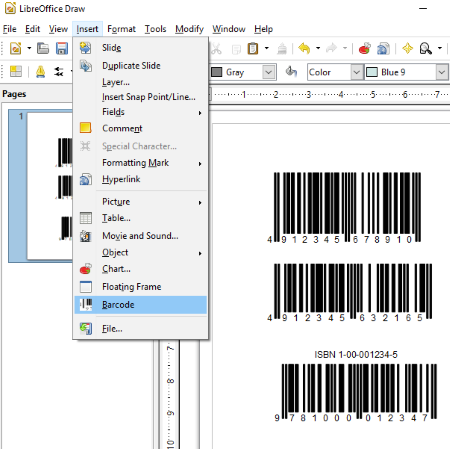Open the Redo history dropdown arrow

345,49
